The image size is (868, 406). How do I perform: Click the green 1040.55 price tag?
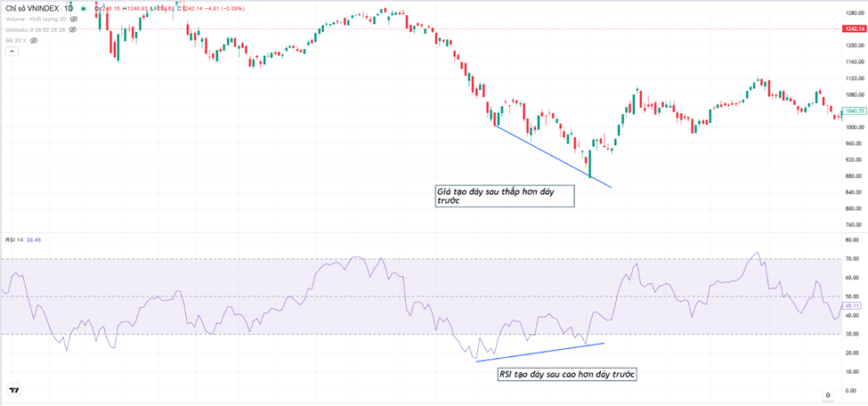pyautogui.click(x=854, y=111)
